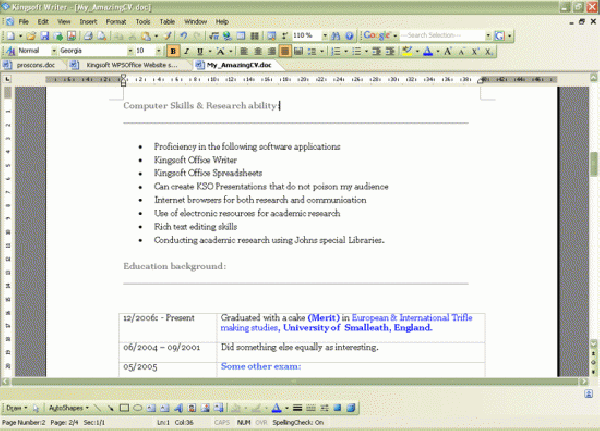
Task: Insert a hyperlink with the globe icon
Action: [x=227, y=36]
